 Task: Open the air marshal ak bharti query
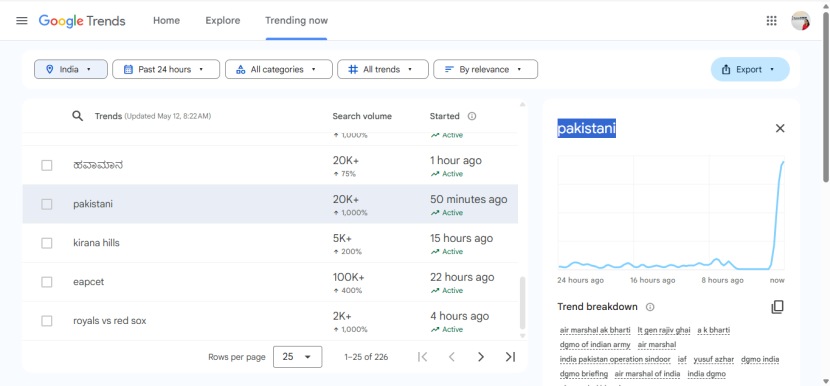595,330
